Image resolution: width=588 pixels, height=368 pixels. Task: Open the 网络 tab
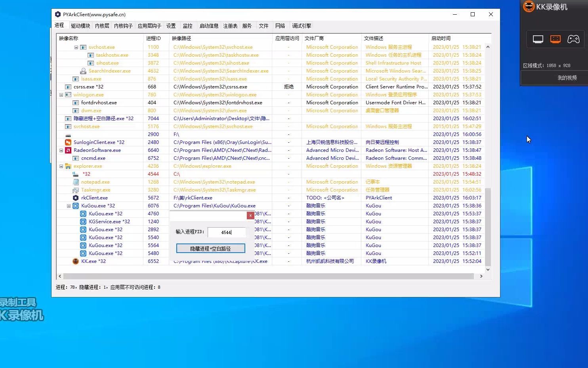[x=281, y=26]
